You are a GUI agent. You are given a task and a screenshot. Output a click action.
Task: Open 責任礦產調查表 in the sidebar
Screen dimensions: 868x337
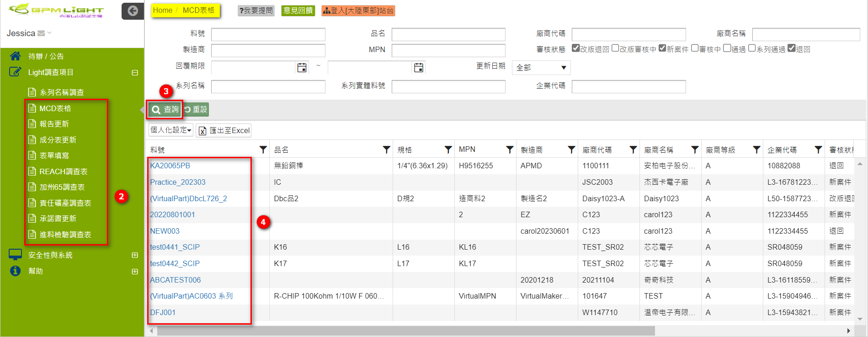pos(65,203)
